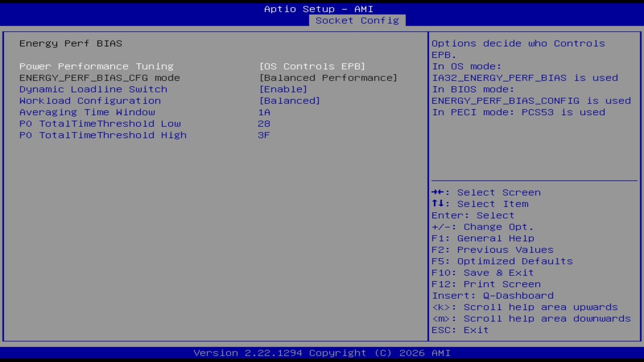Select the OS Controls EPB value
The image size is (644, 362).
pos(312,66)
